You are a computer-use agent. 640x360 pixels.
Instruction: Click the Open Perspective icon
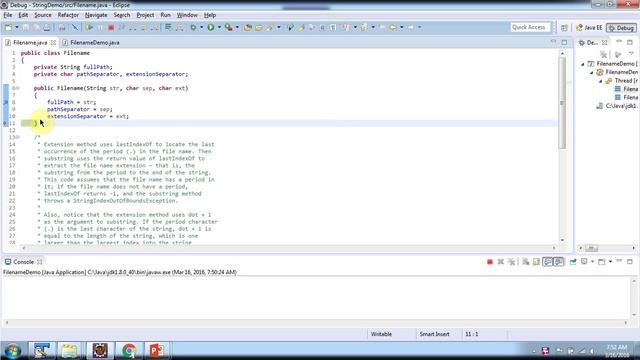(564, 28)
